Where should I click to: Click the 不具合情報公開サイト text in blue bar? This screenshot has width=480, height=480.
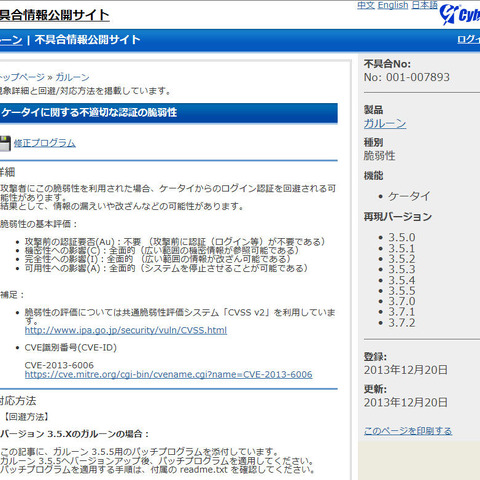[87, 40]
